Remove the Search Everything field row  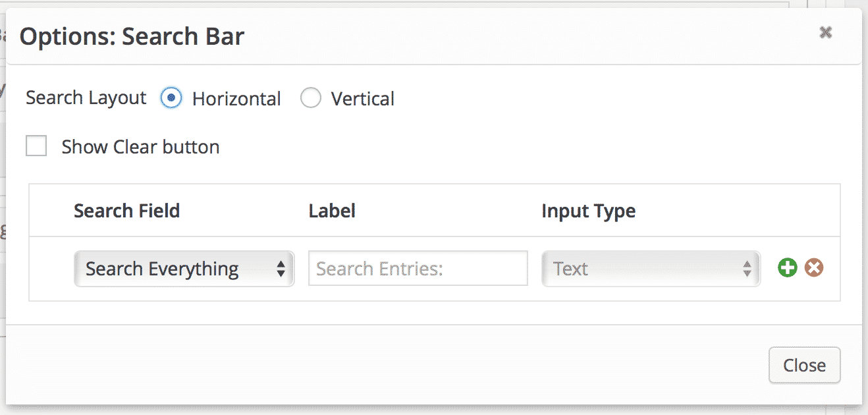[814, 268]
